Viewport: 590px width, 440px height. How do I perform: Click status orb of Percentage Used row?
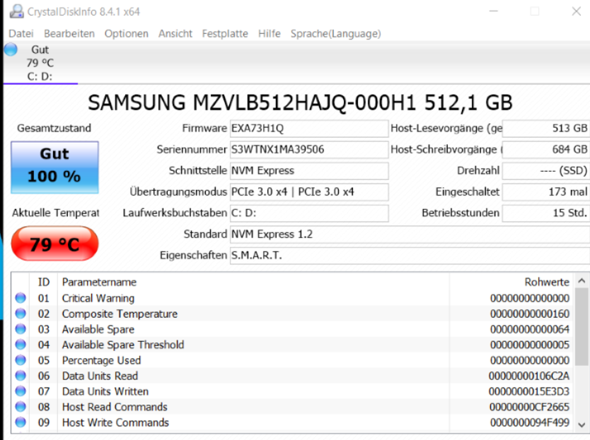click(21, 360)
